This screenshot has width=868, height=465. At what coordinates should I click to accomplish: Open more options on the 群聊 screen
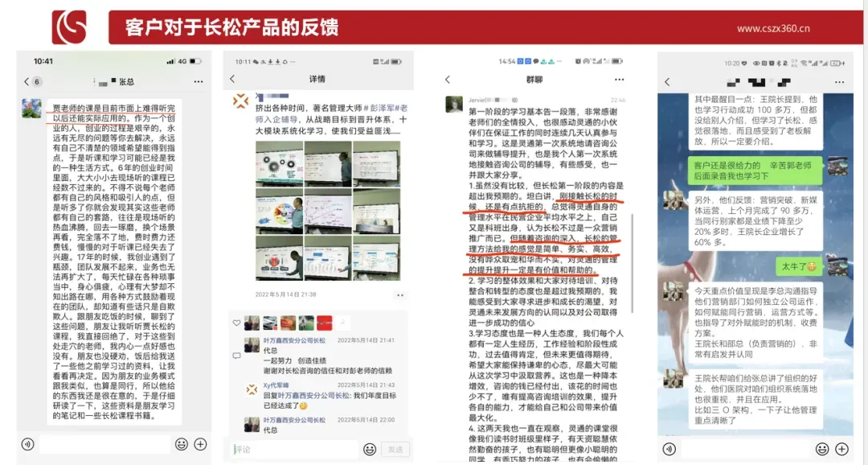pos(619,80)
